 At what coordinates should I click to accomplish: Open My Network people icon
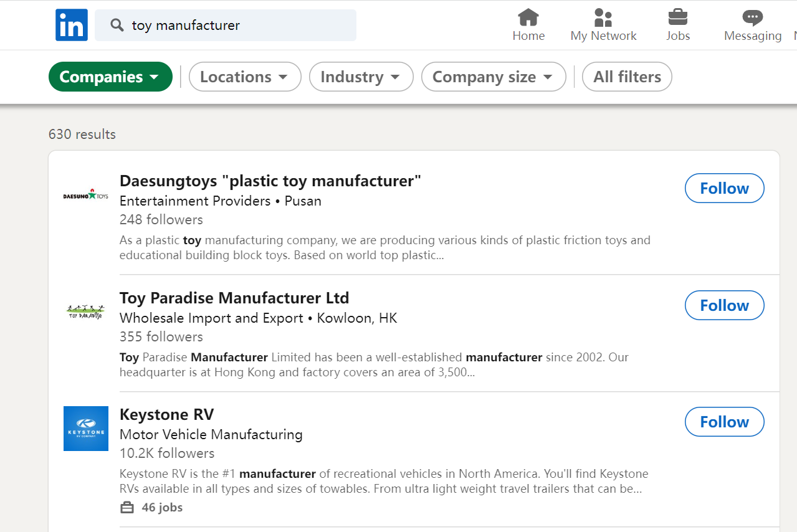(x=603, y=17)
